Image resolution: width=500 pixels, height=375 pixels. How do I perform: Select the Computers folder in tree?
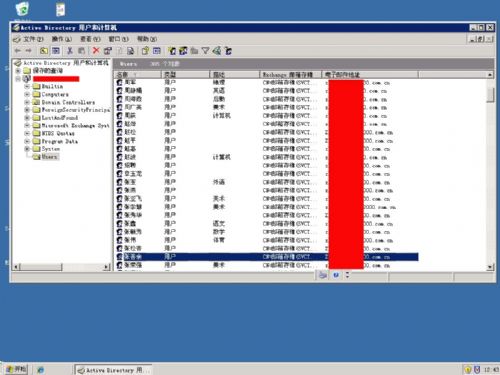pyautogui.click(x=55, y=94)
